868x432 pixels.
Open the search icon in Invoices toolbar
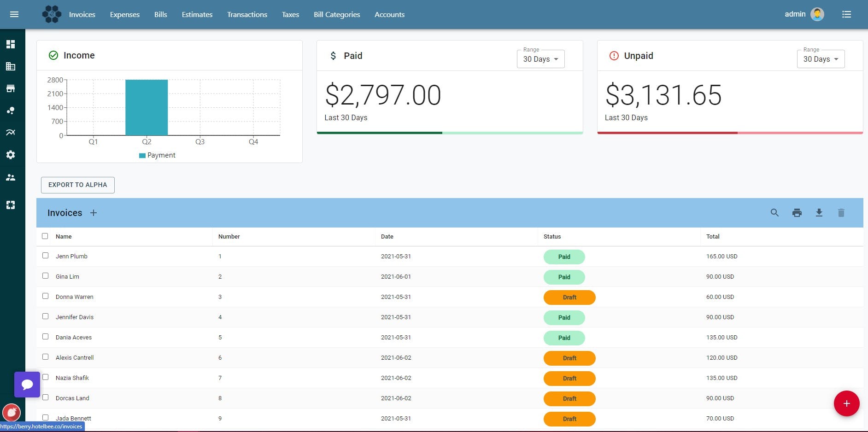774,213
